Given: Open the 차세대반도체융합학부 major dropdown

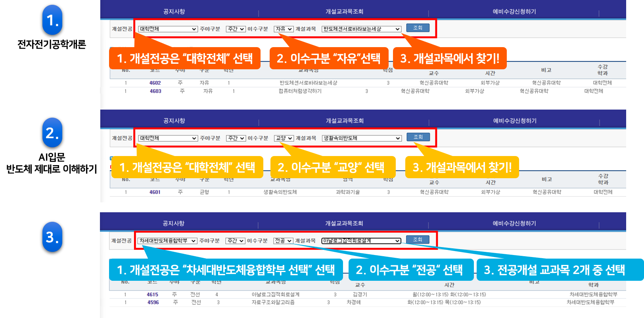Looking at the screenshot, I should pos(167,241).
